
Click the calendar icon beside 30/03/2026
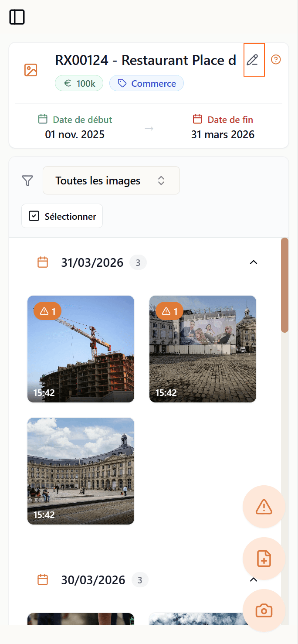(43, 580)
